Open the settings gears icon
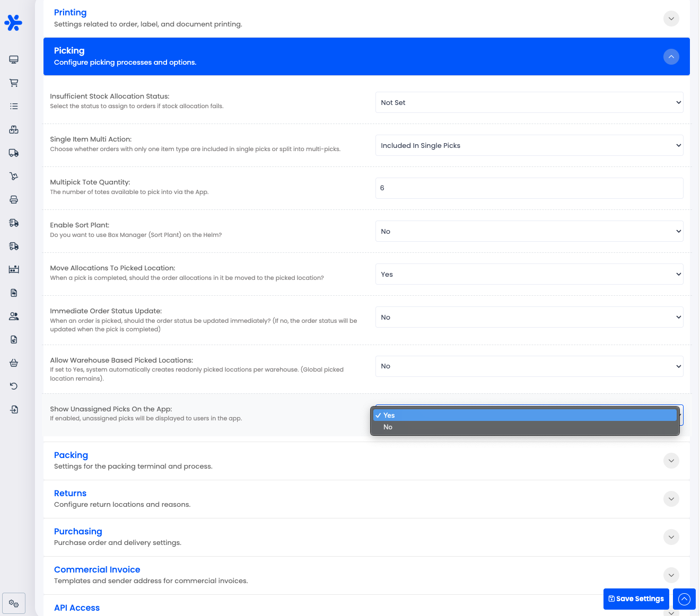700x616 pixels. coord(14,604)
